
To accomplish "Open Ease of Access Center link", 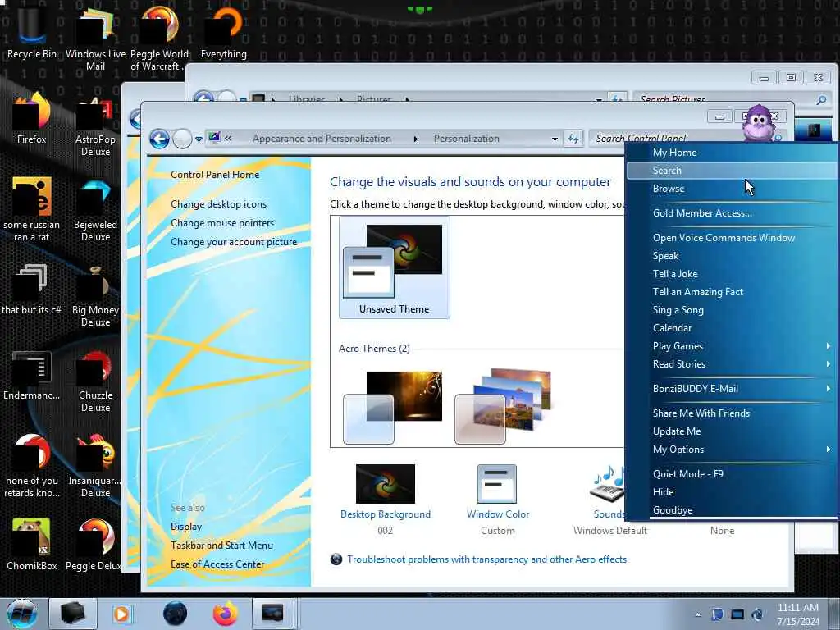I will coord(217,564).
